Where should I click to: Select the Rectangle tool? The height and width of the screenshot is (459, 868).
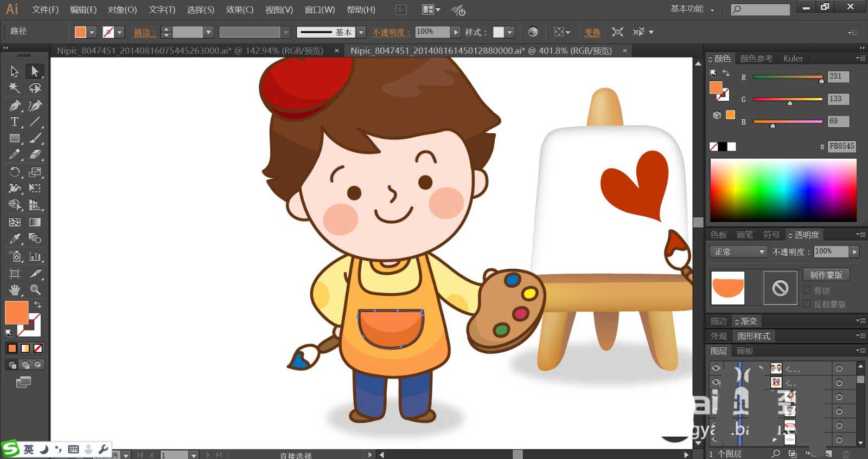click(15, 139)
